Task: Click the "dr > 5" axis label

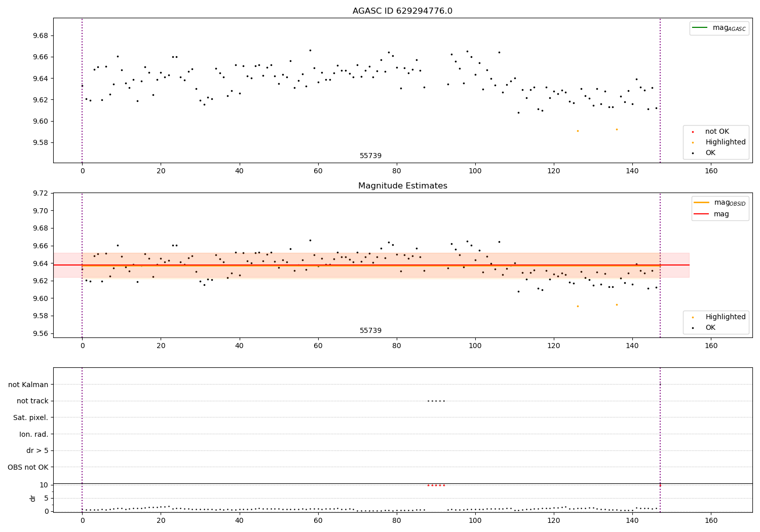Action: point(37,451)
